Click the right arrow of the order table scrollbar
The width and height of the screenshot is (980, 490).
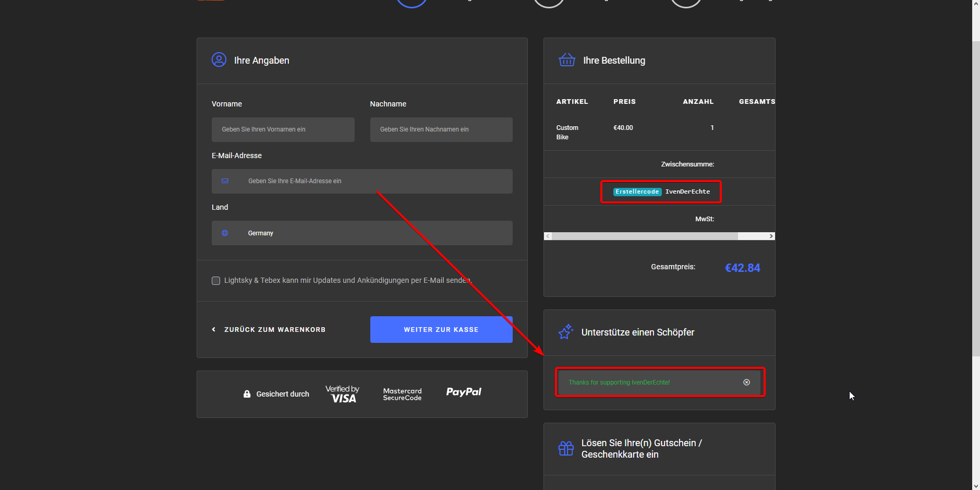(x=771, y=236)
